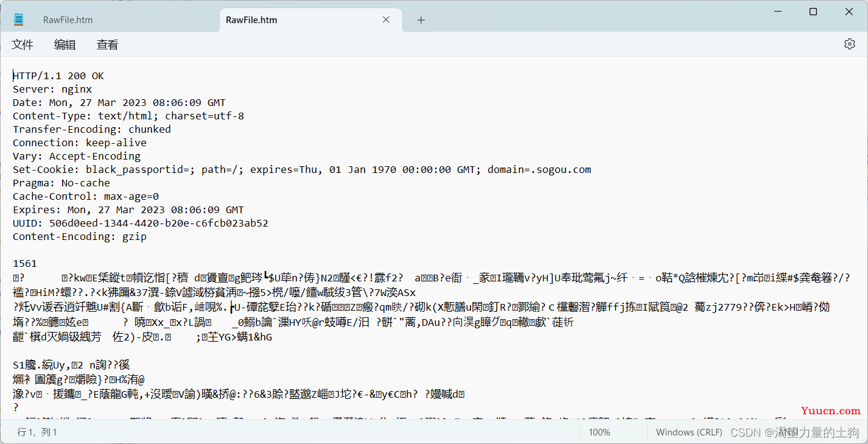Image resolution: width=868 pixels, height=444 pixels.
Task: Click the domain=.sogou.com text
Action: point(539,169)
